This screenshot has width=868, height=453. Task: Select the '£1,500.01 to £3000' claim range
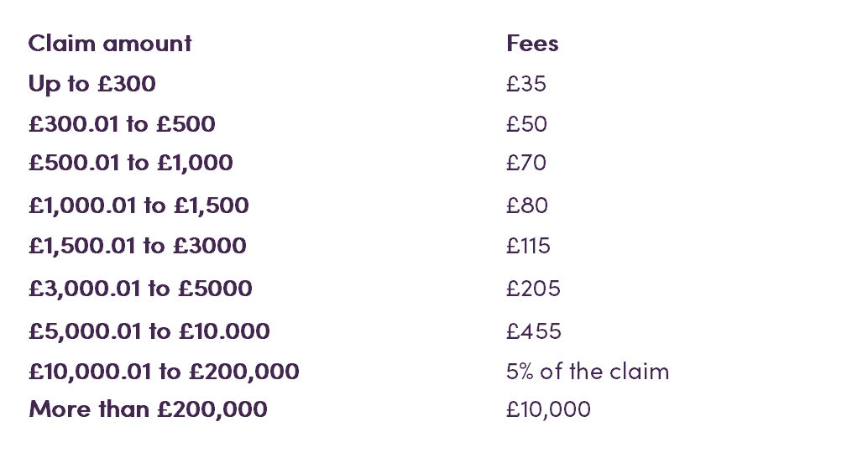[138, 246]
